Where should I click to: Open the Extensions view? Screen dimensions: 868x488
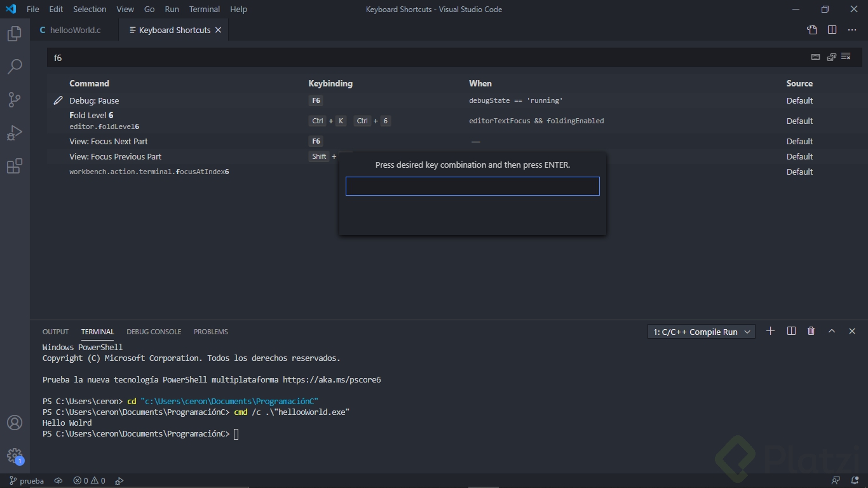point(14,166)
